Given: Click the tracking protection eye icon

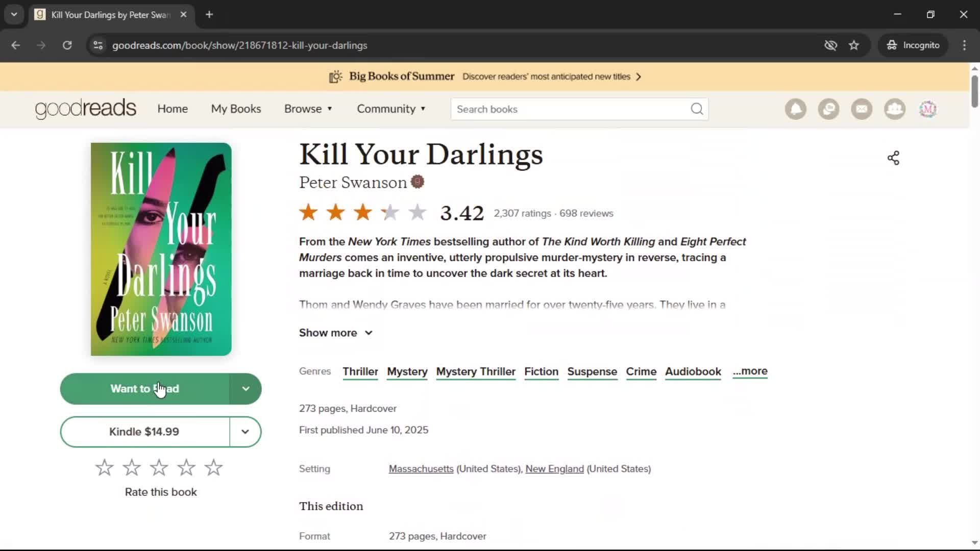Looking at the screenshot, I should [830, 45].
